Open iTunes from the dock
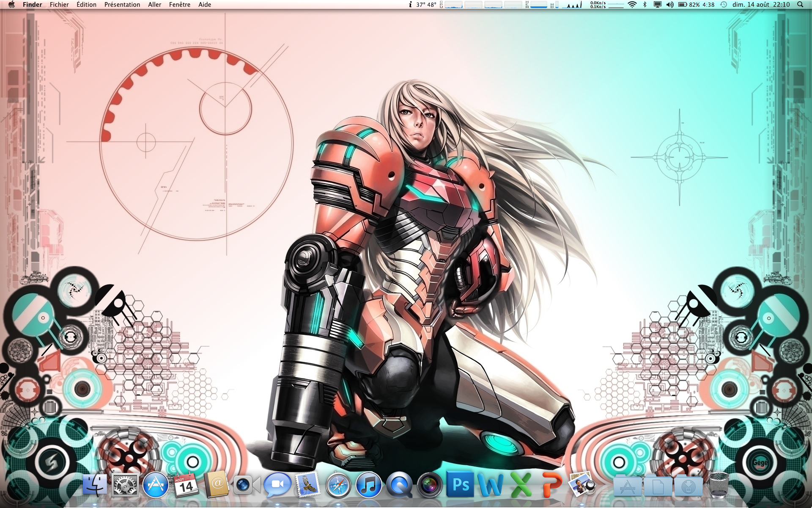The width and height of the screenshot is (812, 508). (x=369, y=485)
